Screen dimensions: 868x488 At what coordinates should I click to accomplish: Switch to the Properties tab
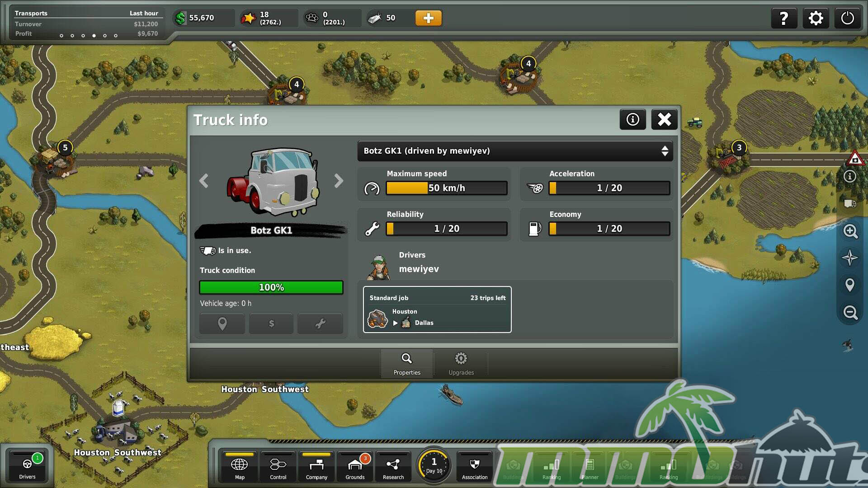tap(406, 364)
